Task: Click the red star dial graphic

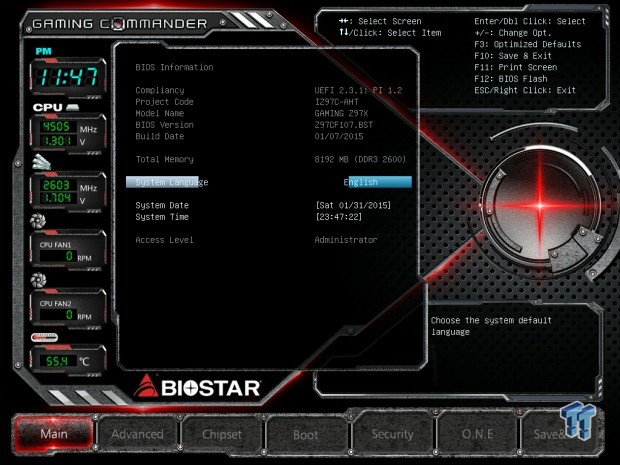Action: tap(540, 206)
